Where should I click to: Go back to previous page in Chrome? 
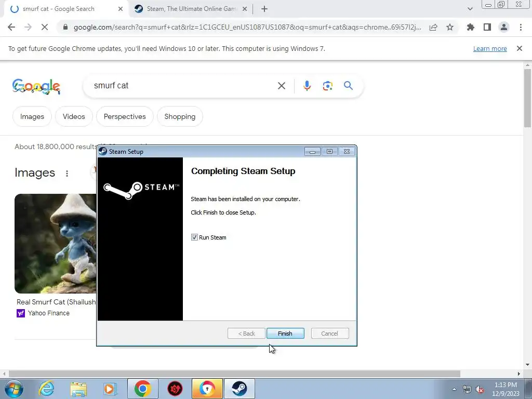tap(11, 27)
